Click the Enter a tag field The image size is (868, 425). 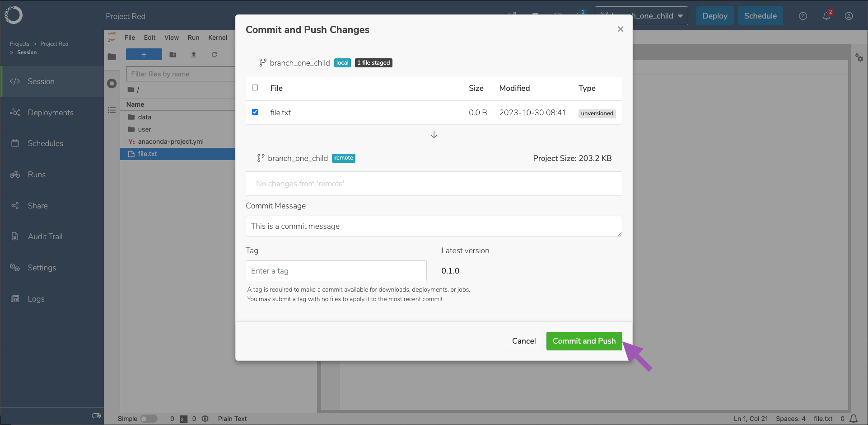(x=336, y=271)
